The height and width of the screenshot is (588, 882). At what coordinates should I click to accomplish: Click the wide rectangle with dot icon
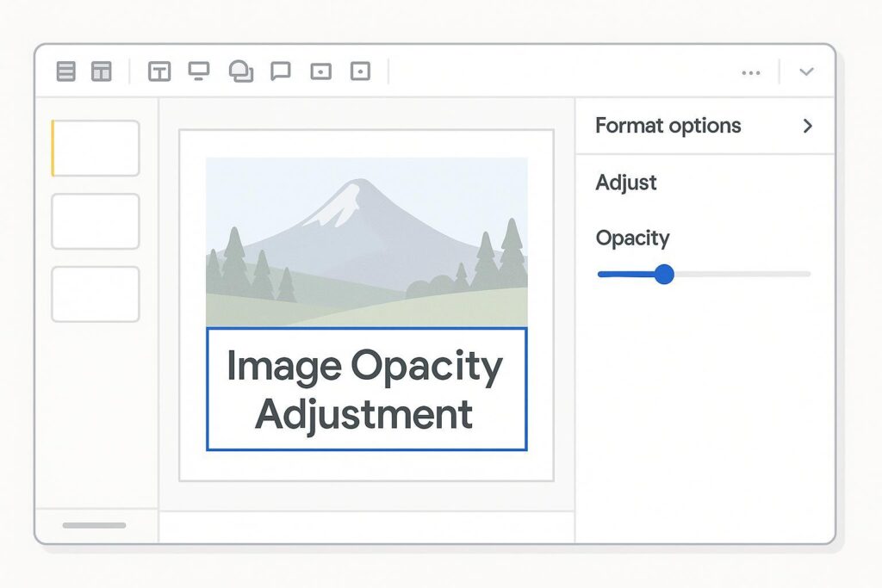coord(320,71)
